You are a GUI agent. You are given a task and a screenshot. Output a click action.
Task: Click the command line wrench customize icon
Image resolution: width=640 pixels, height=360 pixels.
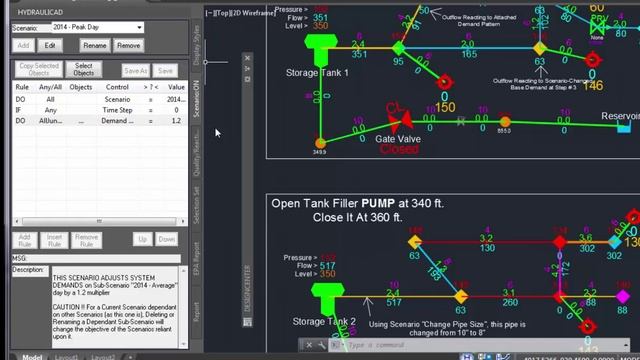click(322, 345)
